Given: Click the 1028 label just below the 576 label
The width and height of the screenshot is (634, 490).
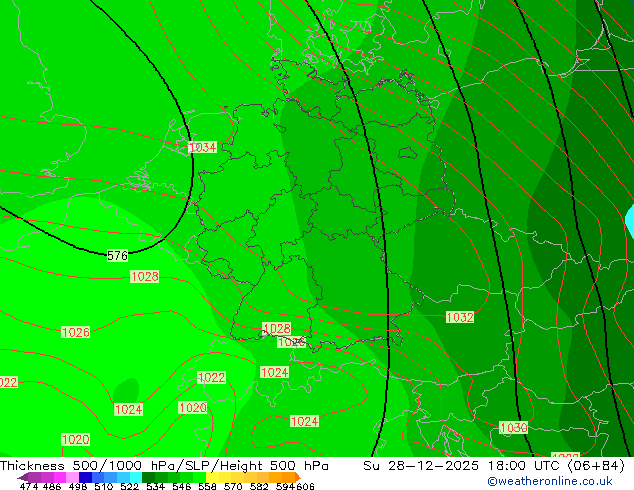Looking at the screenshot, I should pyautogui.click(x=145, y=277).
